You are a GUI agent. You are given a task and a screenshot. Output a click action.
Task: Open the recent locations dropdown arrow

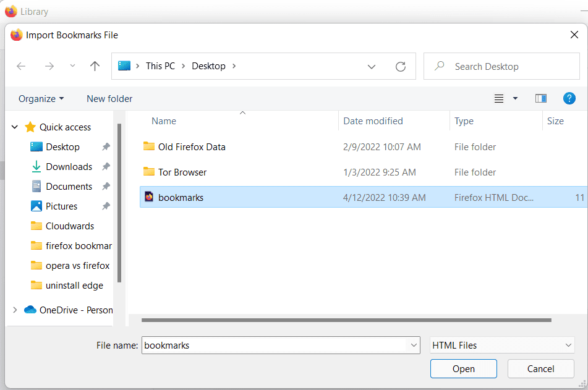pyautogui.click(x=72, y=66)
